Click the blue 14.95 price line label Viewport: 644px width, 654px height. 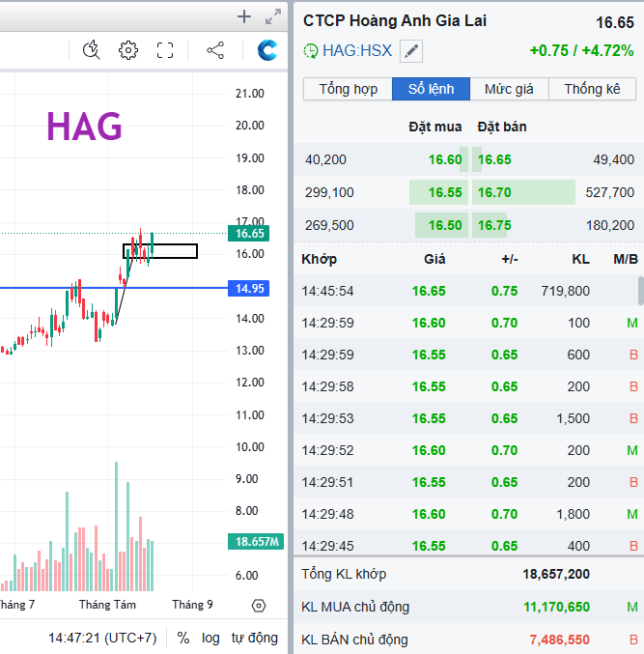click(245, 288)
